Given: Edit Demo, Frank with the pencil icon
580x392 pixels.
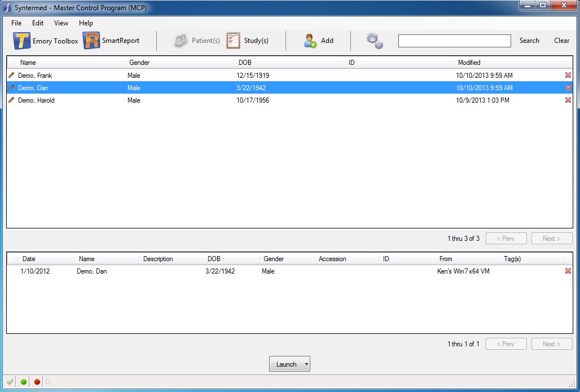Looking at the screenshot, I should coord(11,75).
